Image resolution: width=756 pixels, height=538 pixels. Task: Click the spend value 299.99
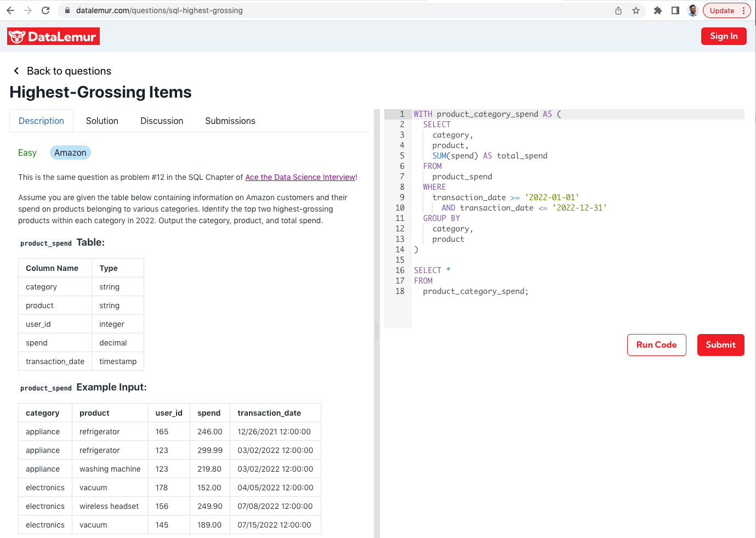click(210, 450)
